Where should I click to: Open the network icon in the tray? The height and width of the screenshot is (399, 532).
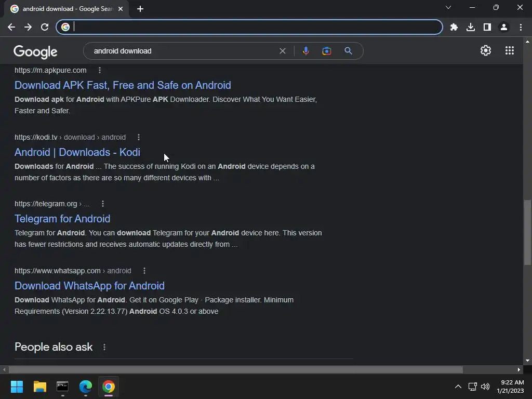472,387
